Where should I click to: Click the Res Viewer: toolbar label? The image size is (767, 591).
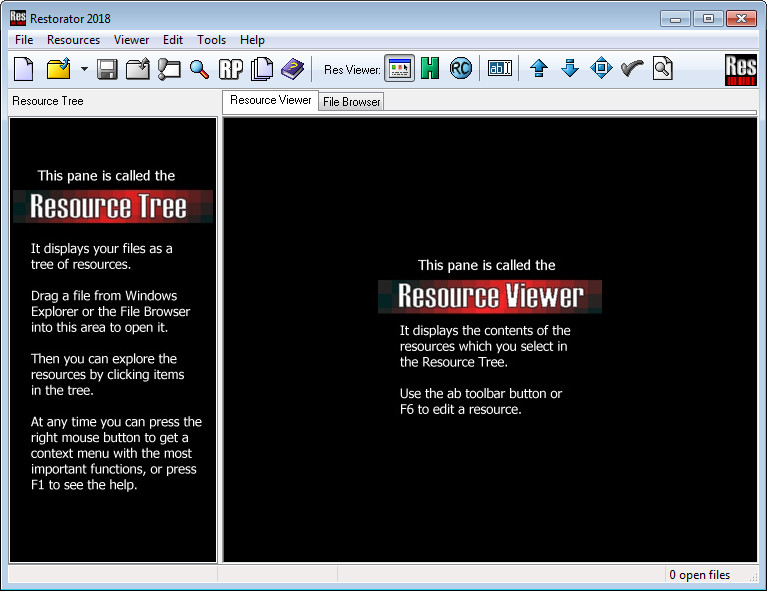click(352, 70)
